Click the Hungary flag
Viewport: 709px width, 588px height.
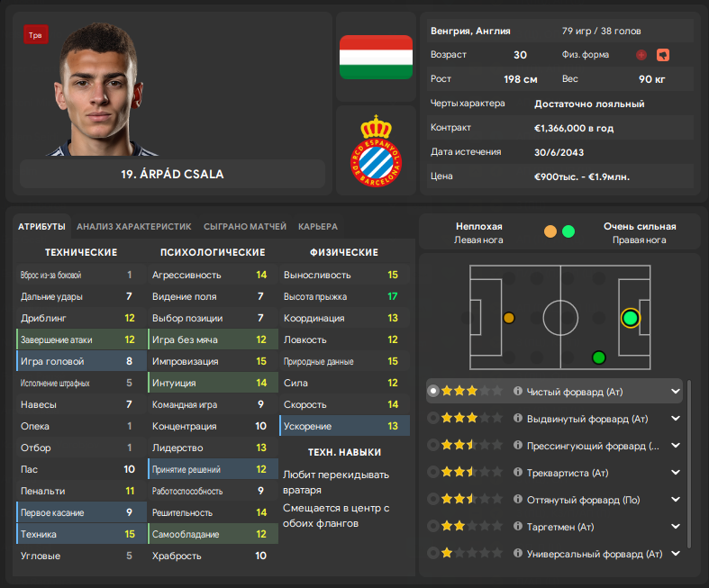point(375,57)
